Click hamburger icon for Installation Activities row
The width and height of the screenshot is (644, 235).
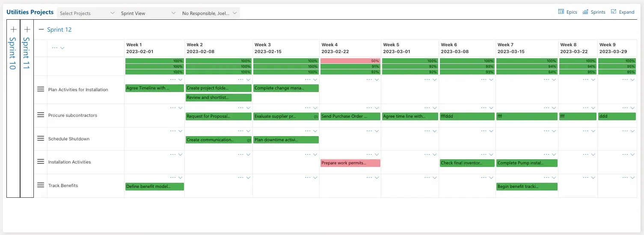(41, 161)
